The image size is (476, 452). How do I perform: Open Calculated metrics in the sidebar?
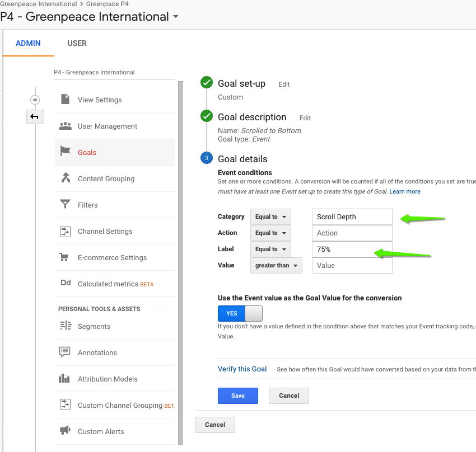click(115, 284)
